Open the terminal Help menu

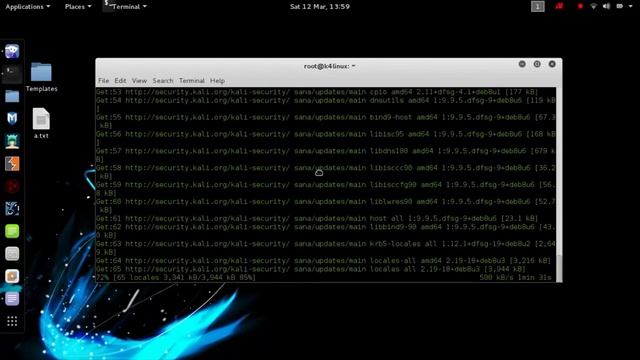tap(217, 81)
